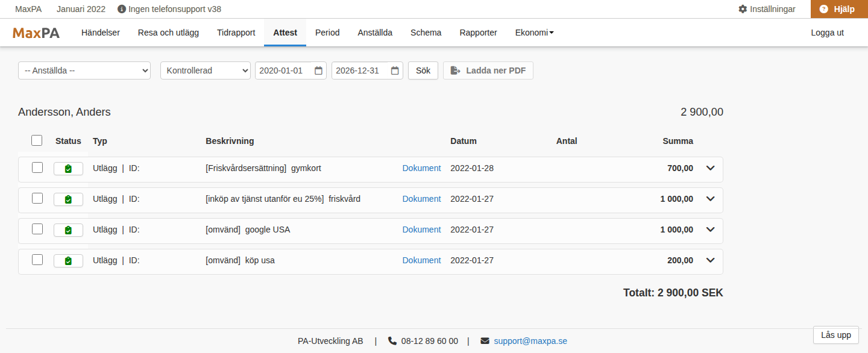Click the info icon beside Ingen telefonsupport
The height and width of the screenshot is (353, 868).
122,9
